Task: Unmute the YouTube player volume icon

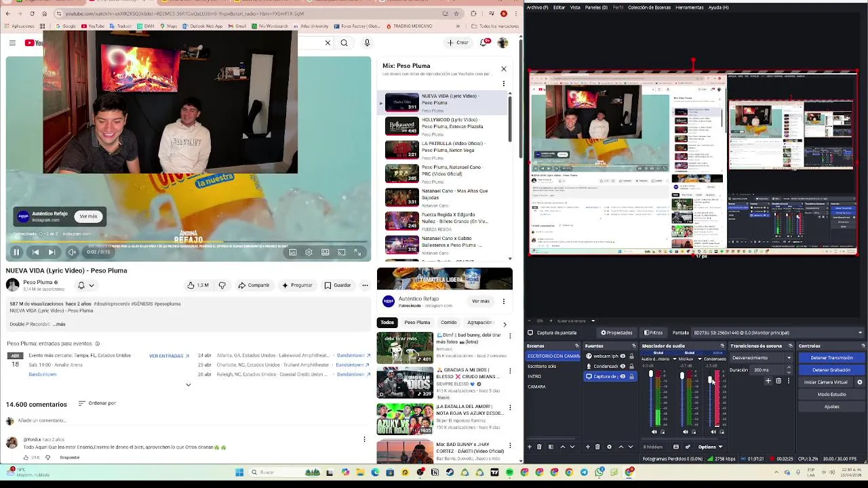Action: click(72, 252)
